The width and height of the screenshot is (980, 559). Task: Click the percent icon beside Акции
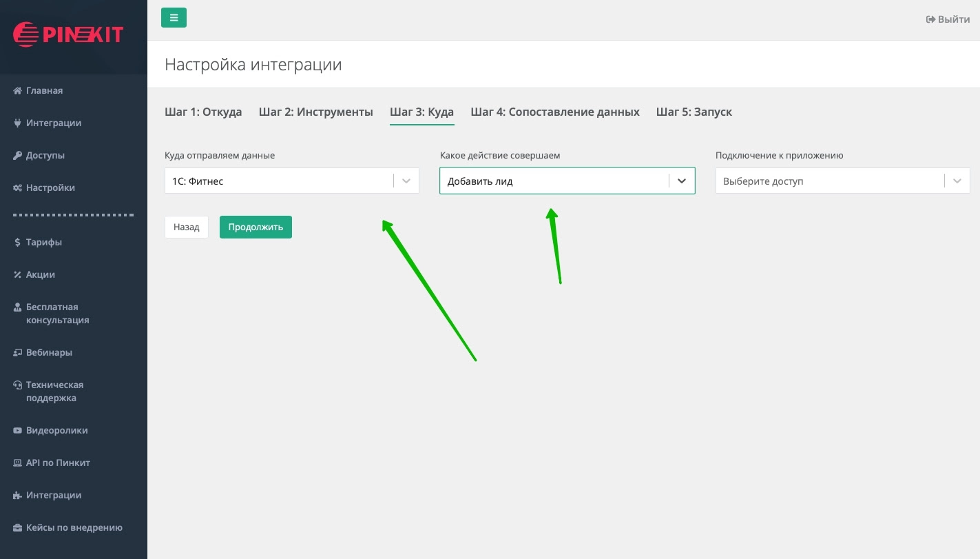point(18,275)
